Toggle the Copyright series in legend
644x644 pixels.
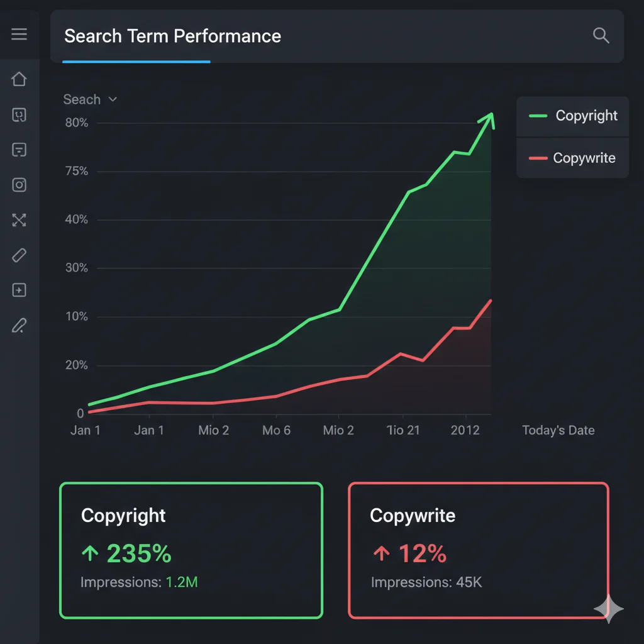573,116
